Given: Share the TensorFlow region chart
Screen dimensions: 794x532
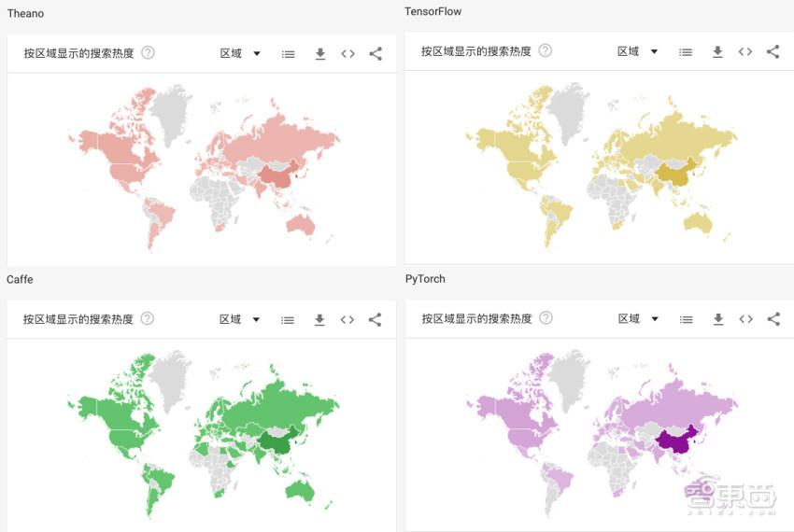Looking at the screenshot, I should pos(773,52).
